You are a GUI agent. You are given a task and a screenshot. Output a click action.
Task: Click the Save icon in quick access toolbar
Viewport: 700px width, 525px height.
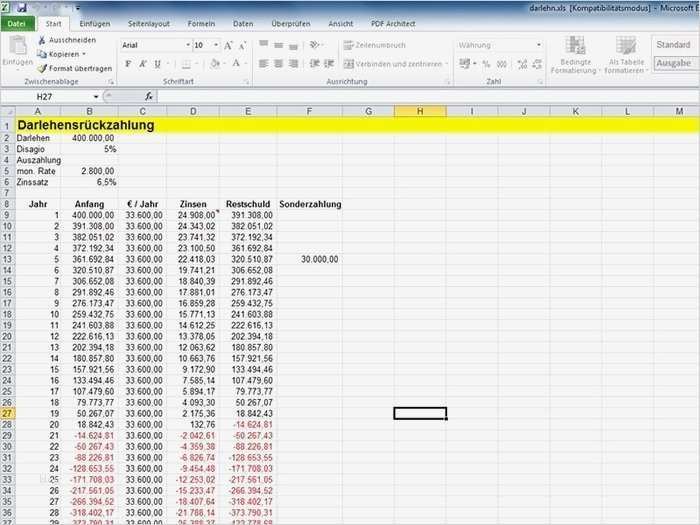click(21, 7)
